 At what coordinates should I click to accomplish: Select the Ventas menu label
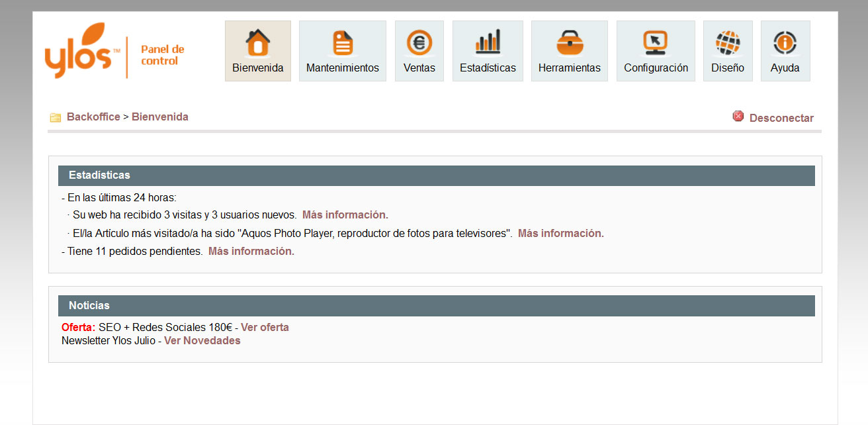419,68
